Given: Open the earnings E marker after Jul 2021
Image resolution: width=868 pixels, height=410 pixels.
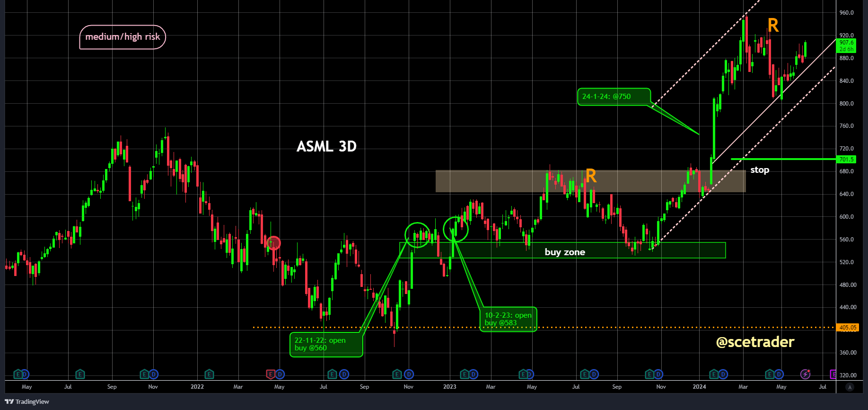Looking at the screenshot, I should [x=80, y=374].
